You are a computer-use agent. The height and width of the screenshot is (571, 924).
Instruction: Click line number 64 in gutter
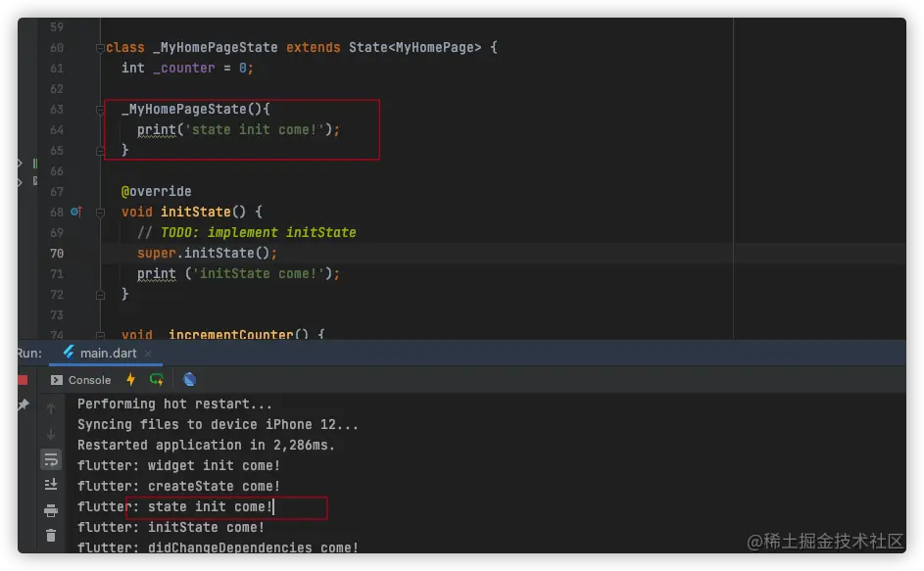point(57,130)
